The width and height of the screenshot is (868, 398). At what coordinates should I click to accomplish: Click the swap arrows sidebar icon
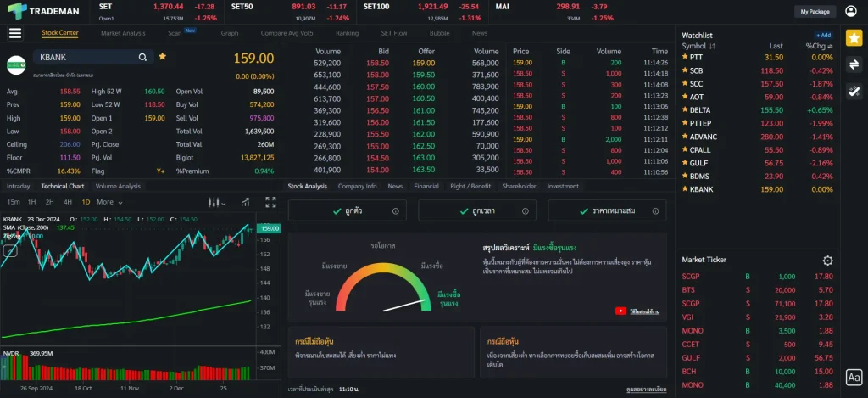854,65
